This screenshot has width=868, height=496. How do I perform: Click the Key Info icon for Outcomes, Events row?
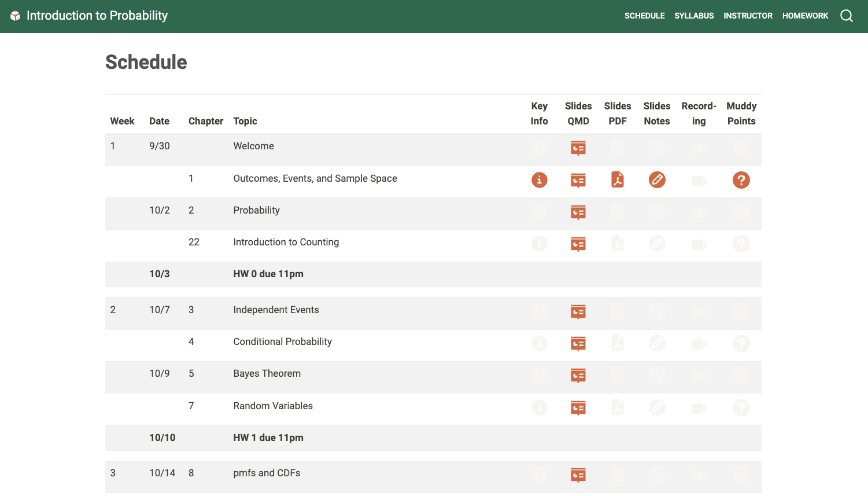[x=539, y=180]
